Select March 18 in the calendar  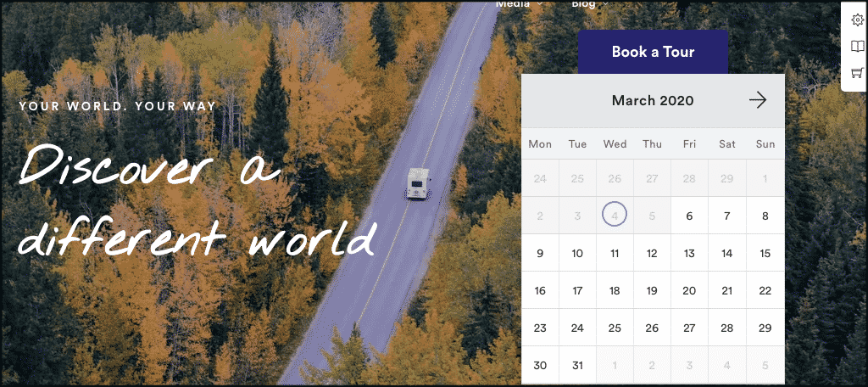coord(615,290)
